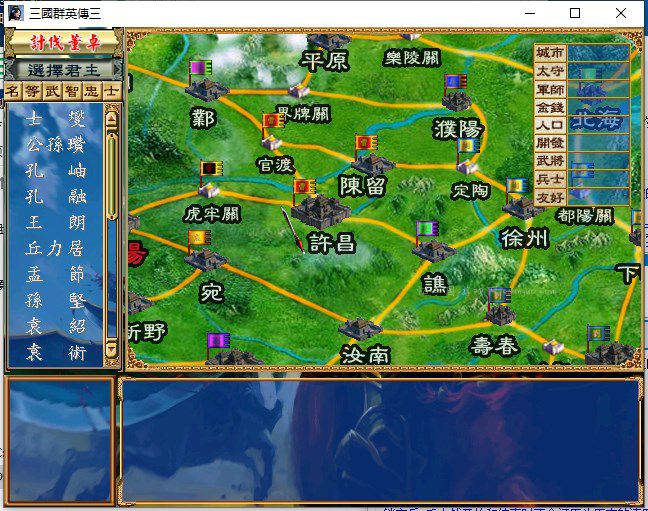Click the 討伐董卓 scenario title banner
Image resolution: width=648 pixels, height=511 pixels.
(65, 43)
